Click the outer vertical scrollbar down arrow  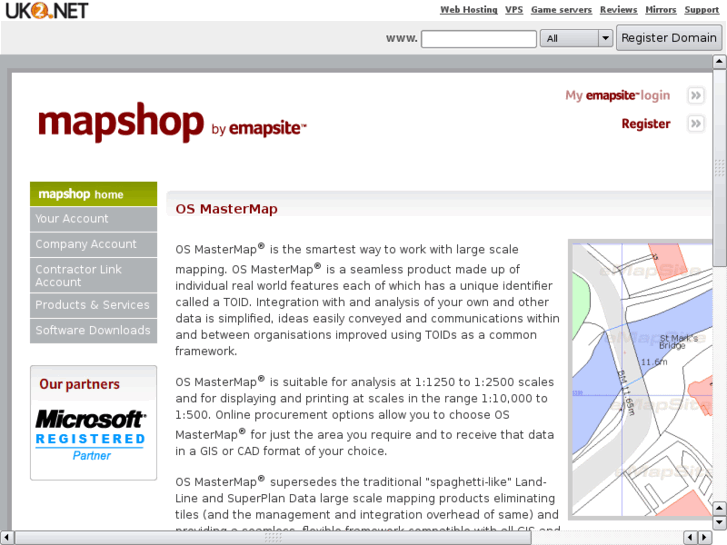[x=720, y=523]
